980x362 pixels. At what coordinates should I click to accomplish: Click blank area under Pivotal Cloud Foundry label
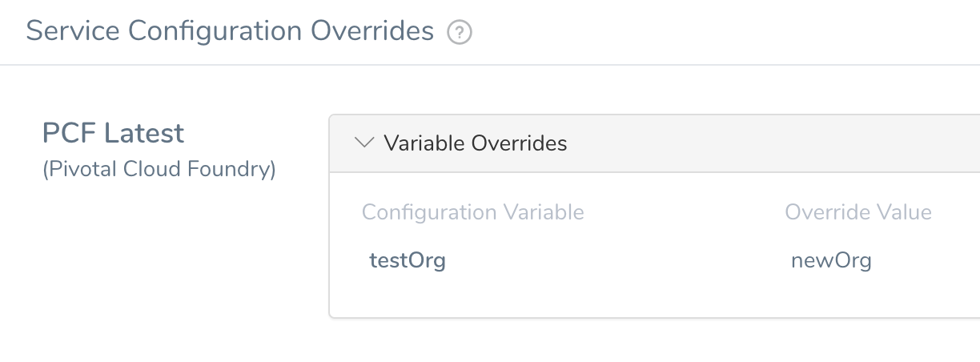point(160,256)
